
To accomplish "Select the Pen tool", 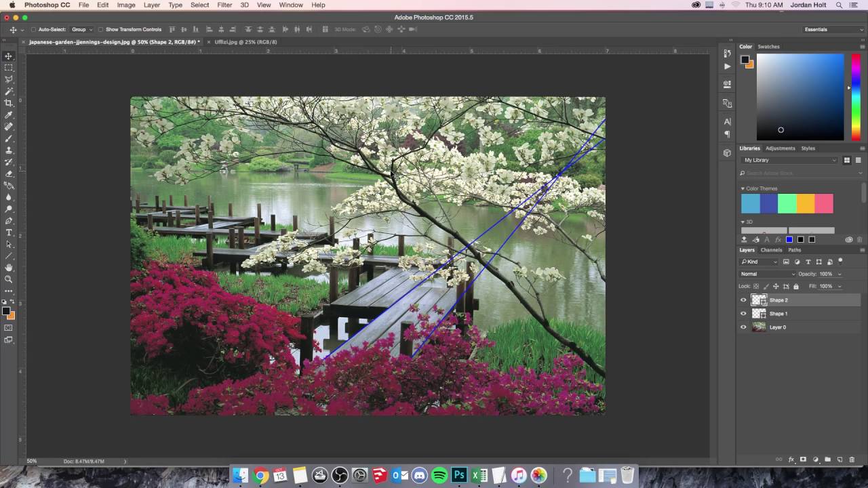I will pos(9,221).
